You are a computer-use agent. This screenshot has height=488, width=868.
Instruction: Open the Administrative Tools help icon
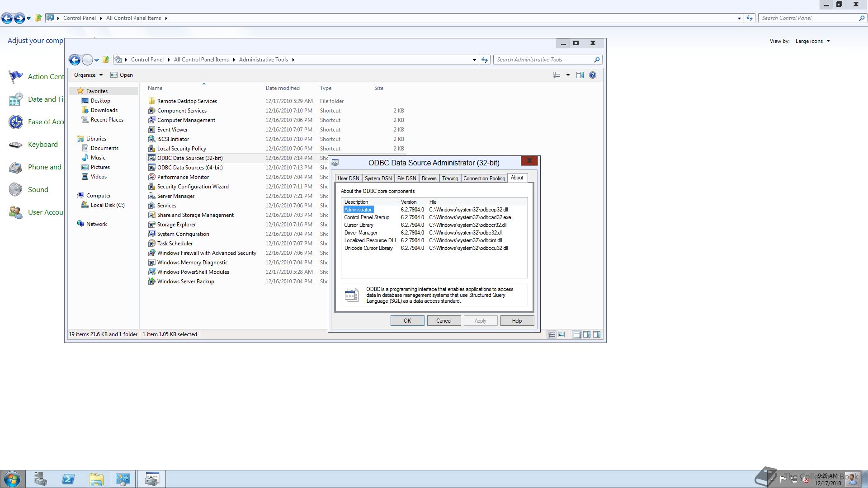coord(593,75)
